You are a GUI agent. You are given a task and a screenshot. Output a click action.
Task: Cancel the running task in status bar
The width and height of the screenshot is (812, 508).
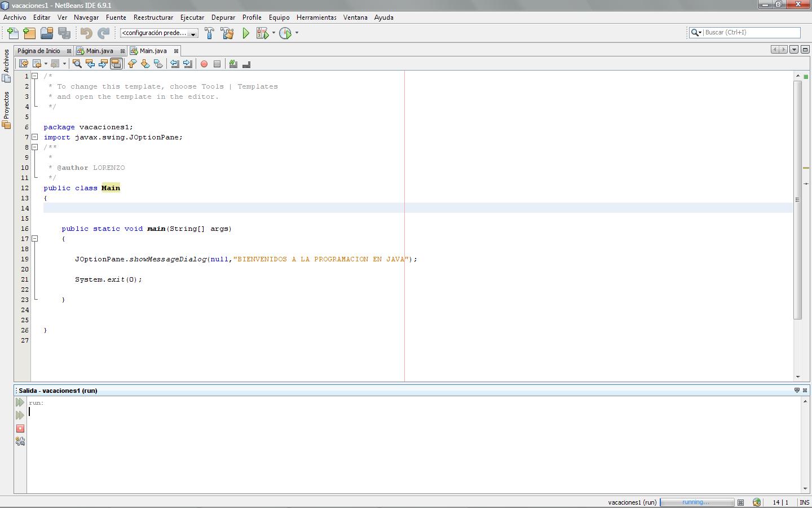coord(741,502)
